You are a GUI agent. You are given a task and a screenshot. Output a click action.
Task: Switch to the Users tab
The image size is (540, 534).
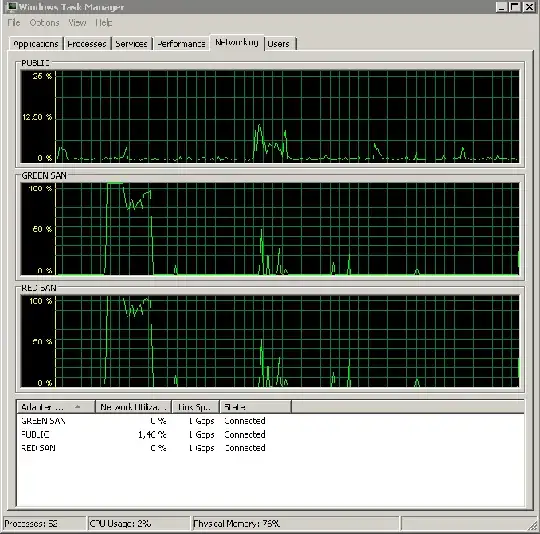click(280, 44)
